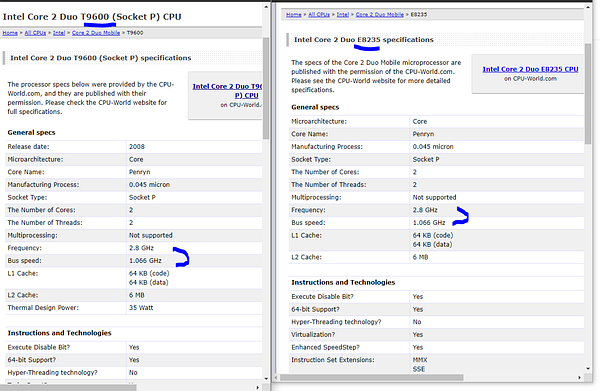Click 'Instructions and Technologies' heading in T9600 window
Image resolution: width=600 pixels, height=391 pixels.
click(x=59, y=333)
